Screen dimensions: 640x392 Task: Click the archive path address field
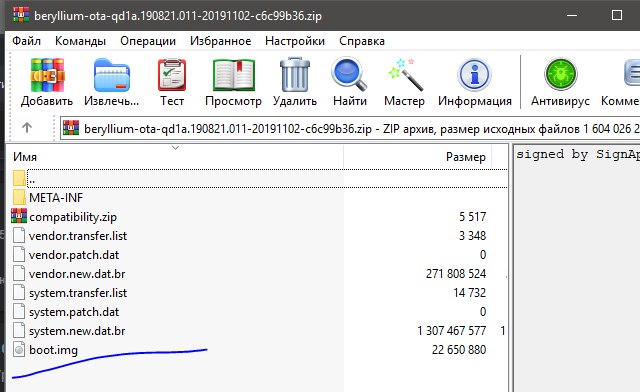click(x=350, y=129)
